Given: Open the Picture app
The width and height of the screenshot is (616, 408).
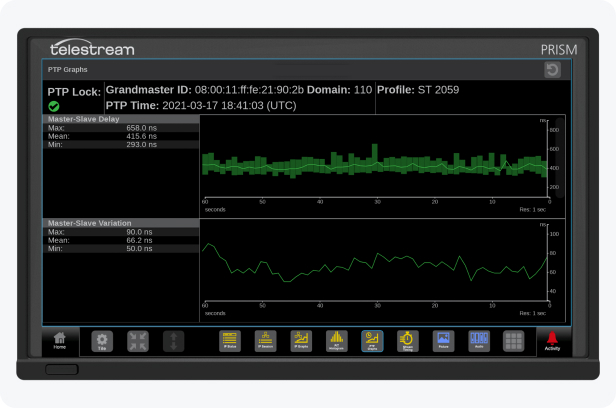Looking at the screenshot, I should tap(444, 341).
